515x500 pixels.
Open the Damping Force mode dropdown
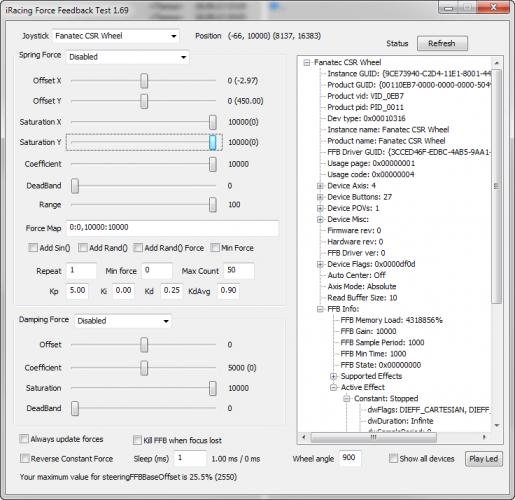click(x=123, y=321)
